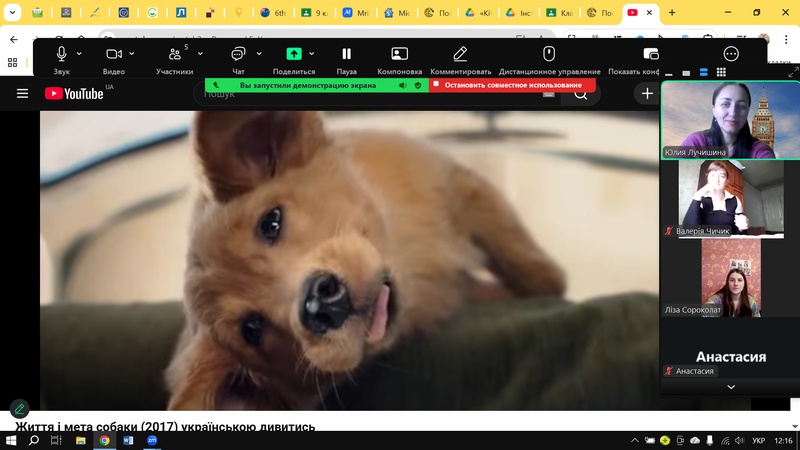Select the Комментировать annotate pencil
Image resolution: width=800 pixels, height=450 pixels.
coord(460,54)
